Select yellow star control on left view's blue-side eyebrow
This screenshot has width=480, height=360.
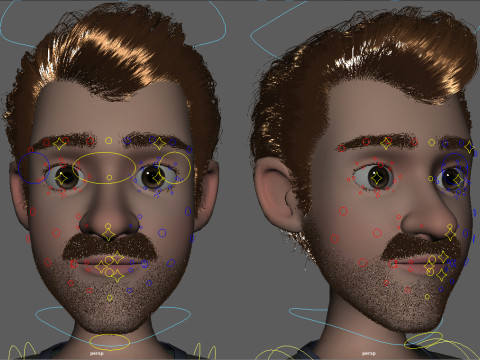[x=159, y=143]
